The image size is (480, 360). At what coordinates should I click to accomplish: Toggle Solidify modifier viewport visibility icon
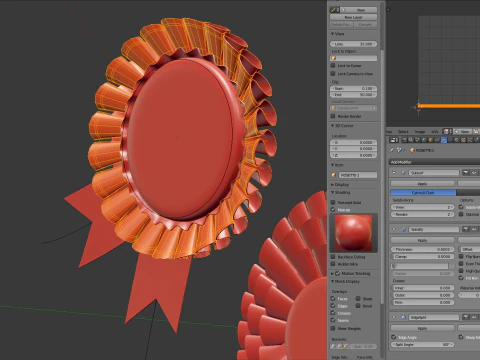pyautogui.click(x=474, y=229)
